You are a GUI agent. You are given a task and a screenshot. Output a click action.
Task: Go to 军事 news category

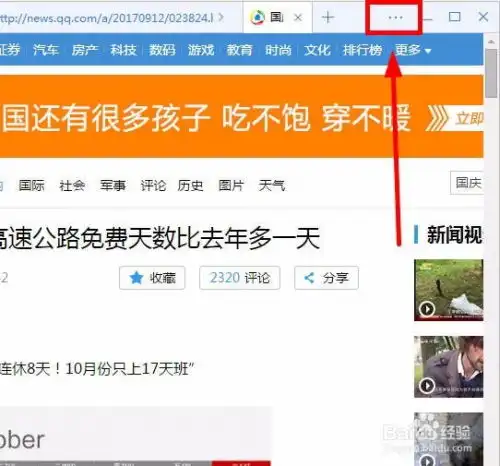click(x=113, y=185)
